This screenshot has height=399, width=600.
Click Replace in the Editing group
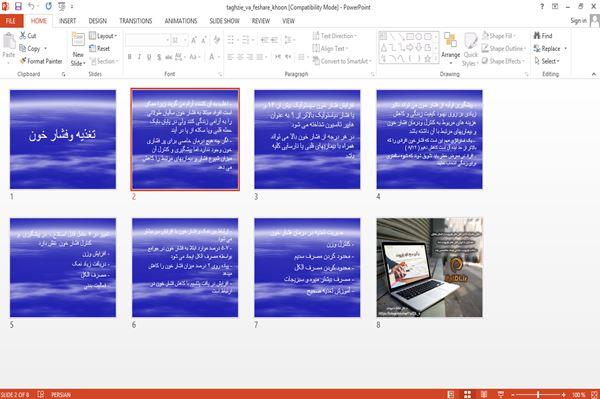pos(547,49)
